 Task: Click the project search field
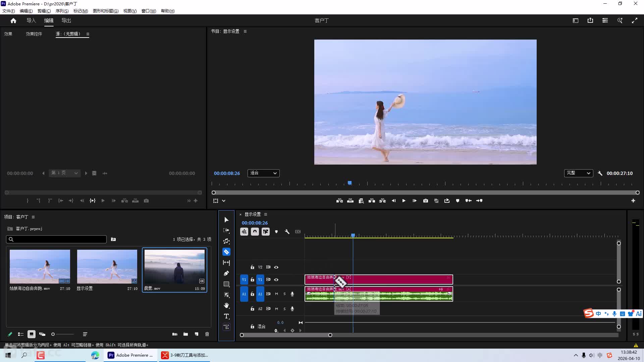tap(56, 239)
